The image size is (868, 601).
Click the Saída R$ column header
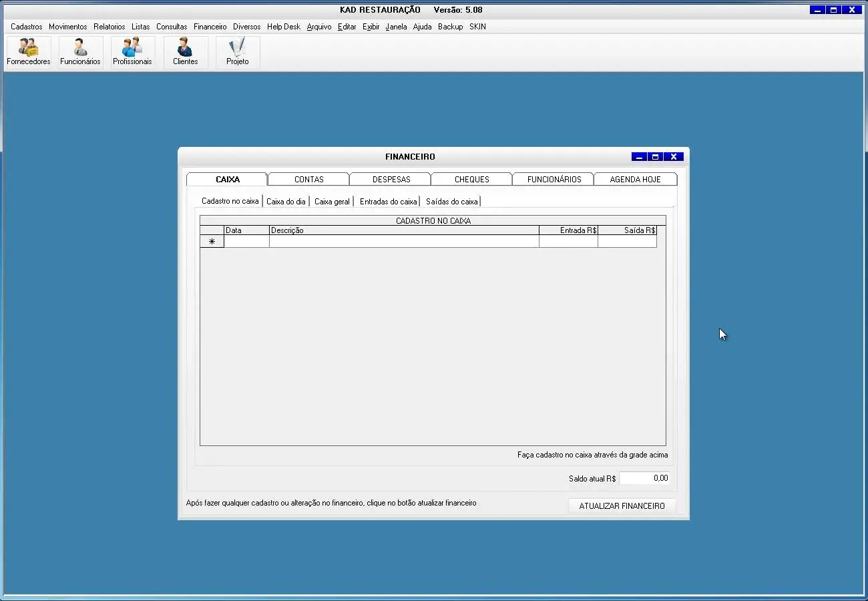(x=628, y=230)
